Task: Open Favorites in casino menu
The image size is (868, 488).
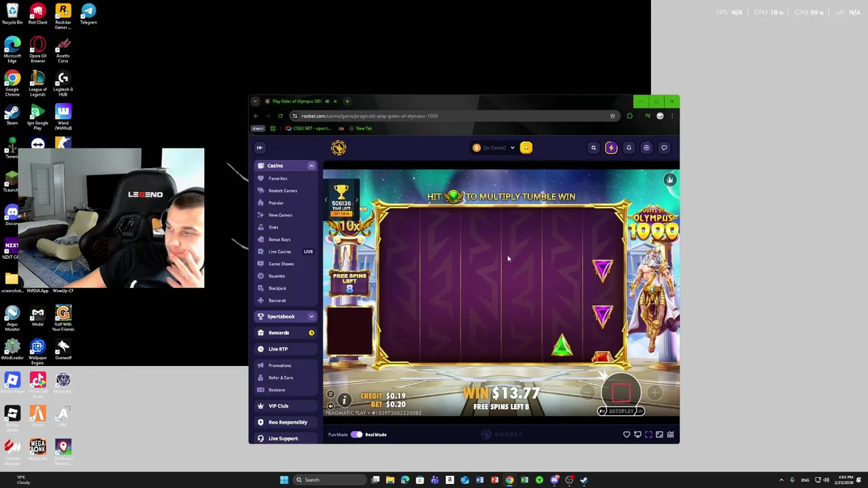Action: 277,178
